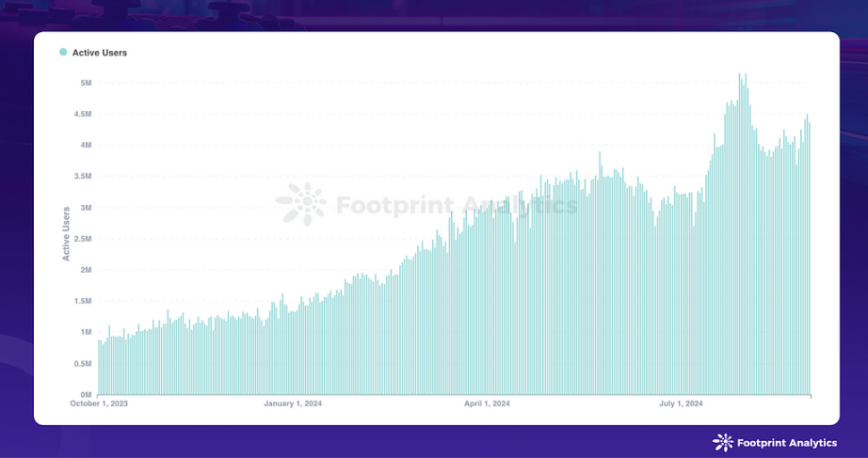Select the April 1, 2024 axis label

click(x=487, y=403)
